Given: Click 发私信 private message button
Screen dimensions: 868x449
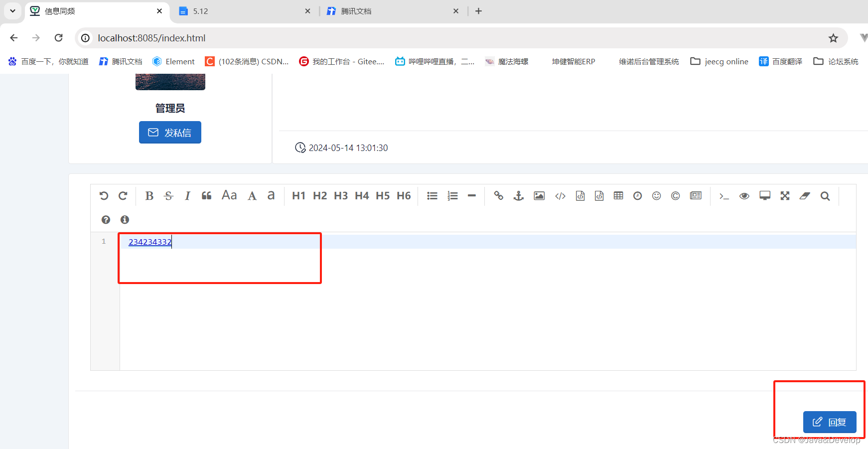Looking at the screenshot, I should pos(170,132).
